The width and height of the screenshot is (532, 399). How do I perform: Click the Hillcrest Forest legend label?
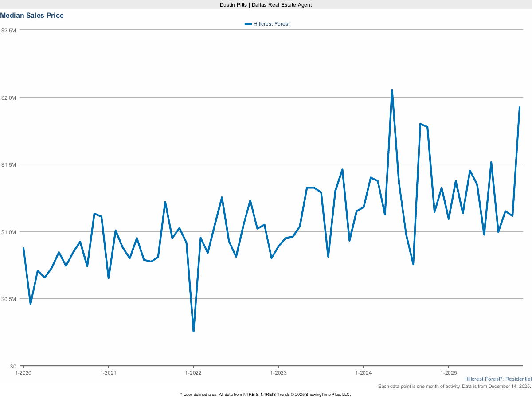tap(271, 24)
